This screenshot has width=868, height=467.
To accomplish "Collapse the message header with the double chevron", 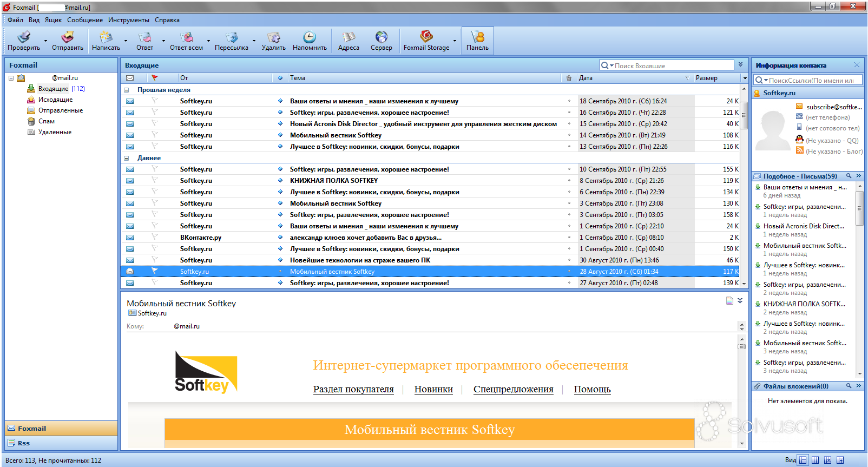I will (740, 300).
